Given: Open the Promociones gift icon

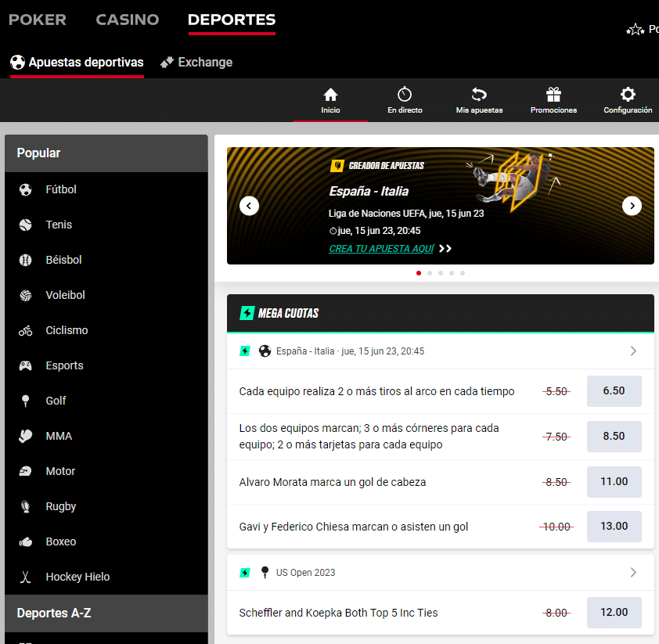Looking at the screenshot, I should point(553,100).
